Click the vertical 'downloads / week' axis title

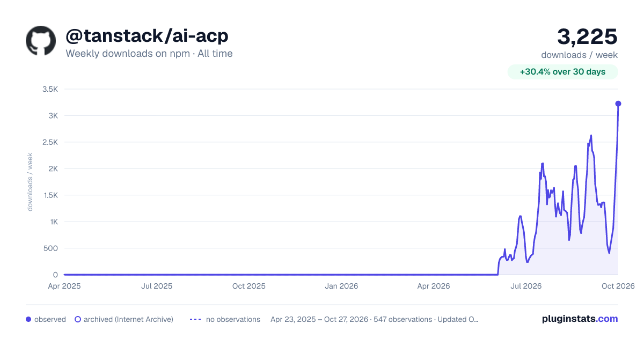[x=31, y=182]
